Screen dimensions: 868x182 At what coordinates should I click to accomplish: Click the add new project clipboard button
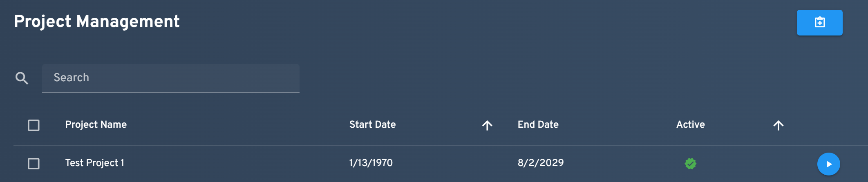(x=819, y=22)
